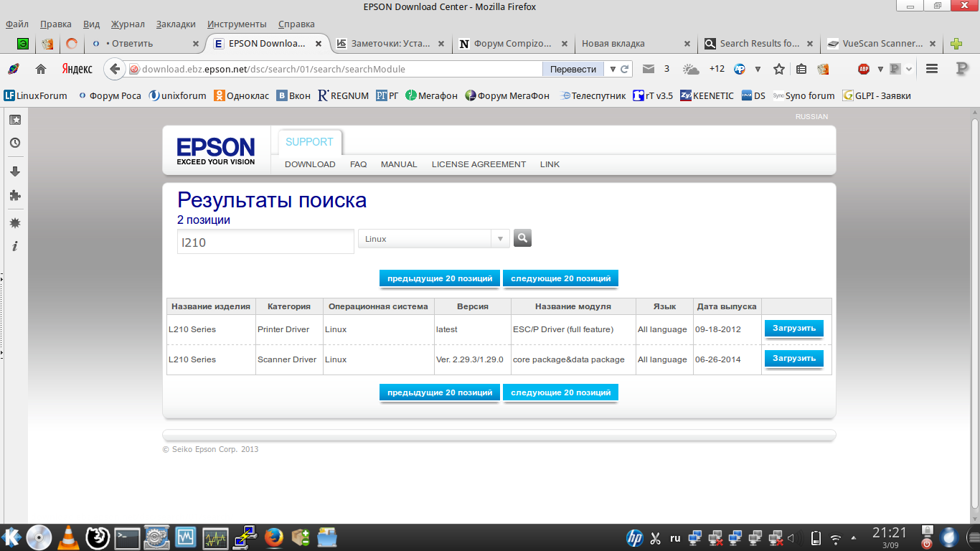Click the EPSON logo

(216, 151)
